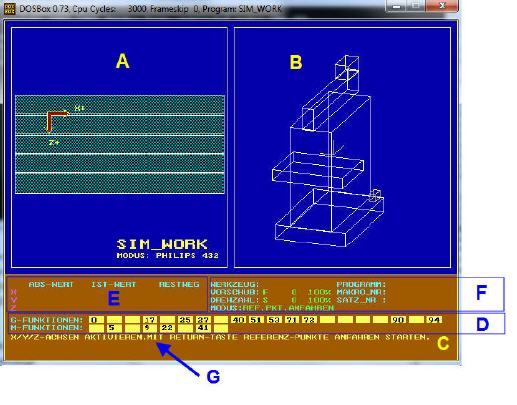Click the G-function 94 cell
Screen dimensions: 517x405
click(434, 320)
